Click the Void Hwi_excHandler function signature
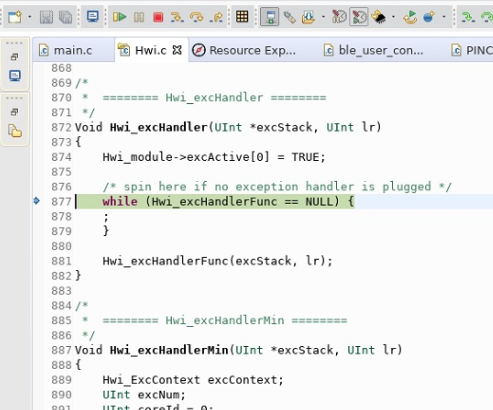This screenshot has height=410, width=493. (228, 127)
